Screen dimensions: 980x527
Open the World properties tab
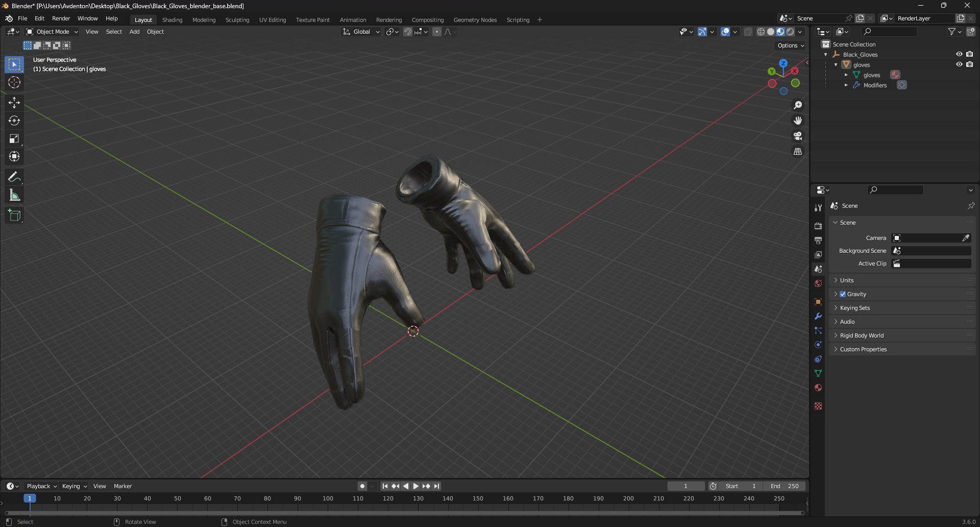(x=818, y=283)
